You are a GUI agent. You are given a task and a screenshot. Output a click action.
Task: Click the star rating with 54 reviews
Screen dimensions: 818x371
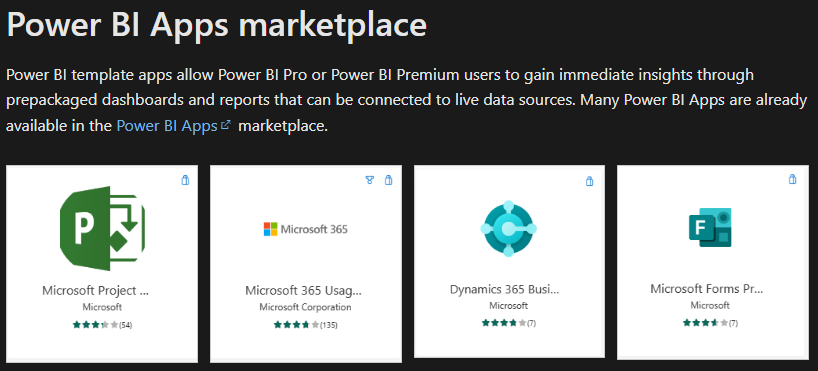pos(103,325)
